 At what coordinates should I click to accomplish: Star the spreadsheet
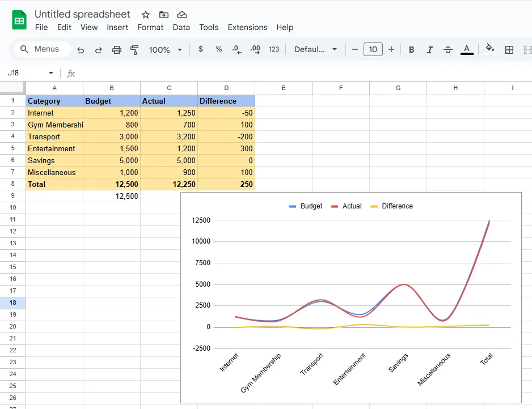(145, 14)
